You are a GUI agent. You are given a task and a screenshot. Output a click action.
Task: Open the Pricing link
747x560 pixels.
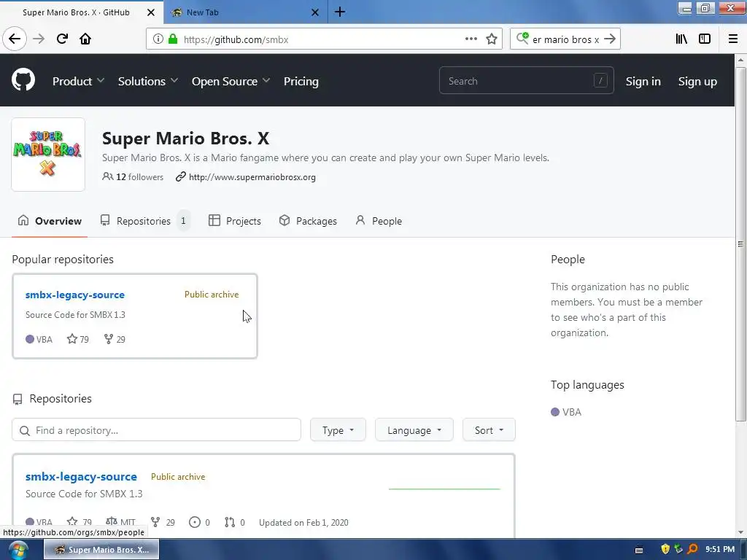point(301,82)
